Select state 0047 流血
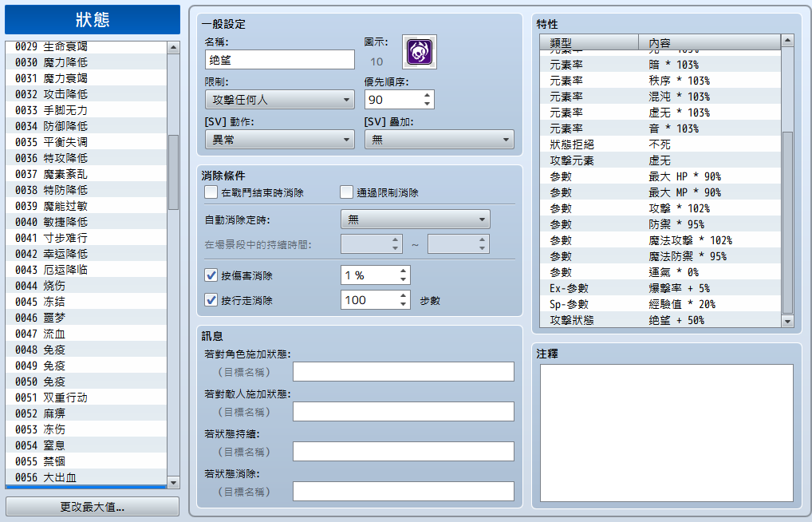 [86, 334]
